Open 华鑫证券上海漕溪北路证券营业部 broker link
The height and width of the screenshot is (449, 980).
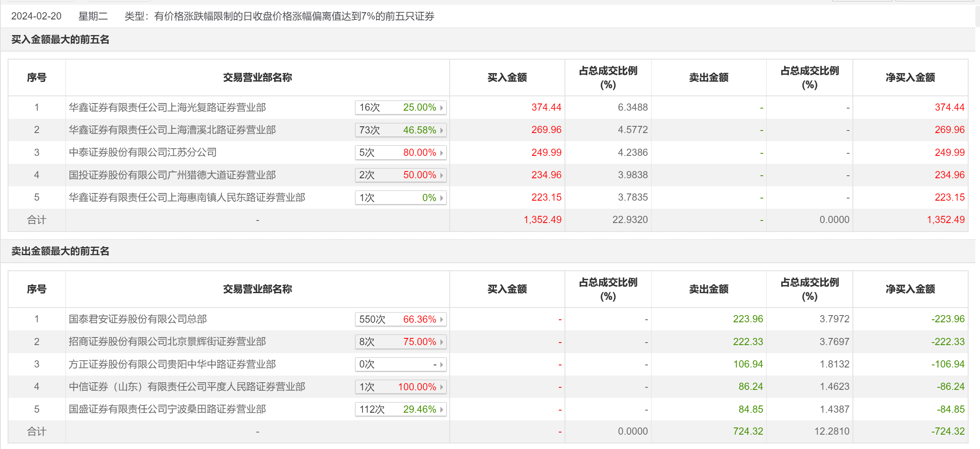click(x=172, y=130)
